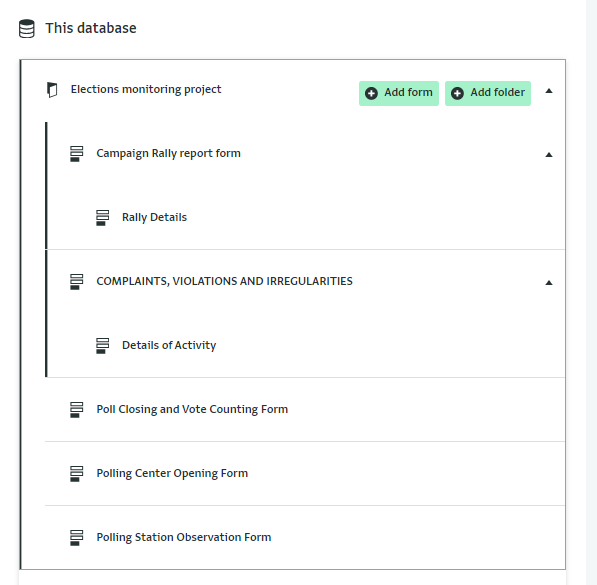This screenshot has height=585, width=597.
Task: Open COMPLAINTS, VIOLATIONS AND IRREGULARITIES form
Action: [x=224, y=281]
